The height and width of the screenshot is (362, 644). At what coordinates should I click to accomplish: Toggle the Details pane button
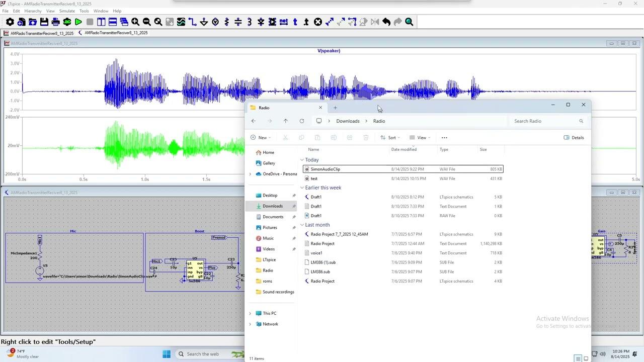[x=574, y=138]
